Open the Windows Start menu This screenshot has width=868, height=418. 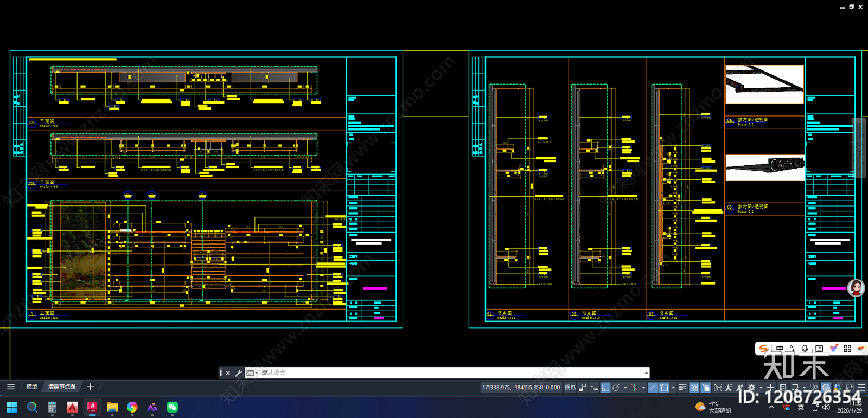pyautogui.click(x=12, y=407)
